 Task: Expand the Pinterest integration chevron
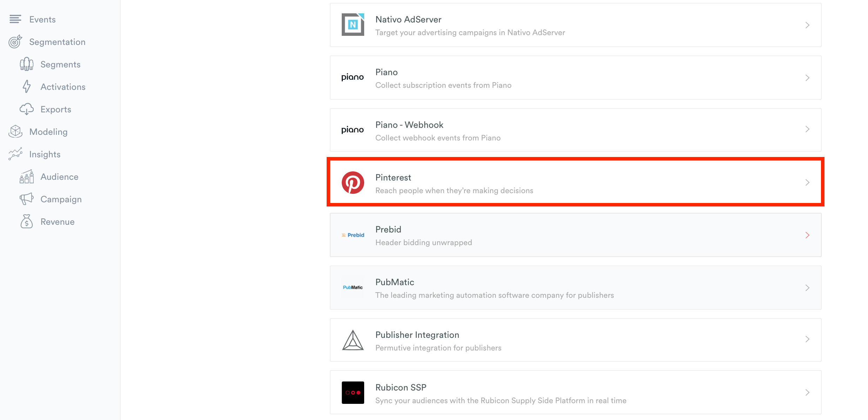808,182
